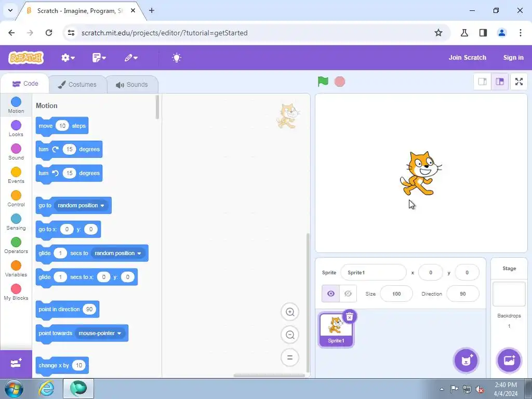This screenshot has height=399, width=532.
Task: Zoom out the code workspace
Action: (x=290, y=335)
